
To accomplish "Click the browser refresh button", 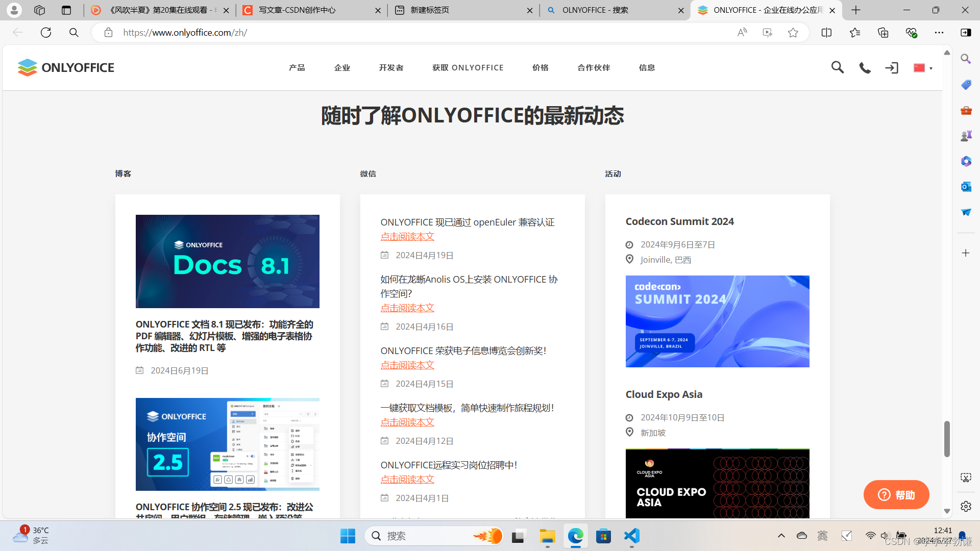I will point(46,33).
